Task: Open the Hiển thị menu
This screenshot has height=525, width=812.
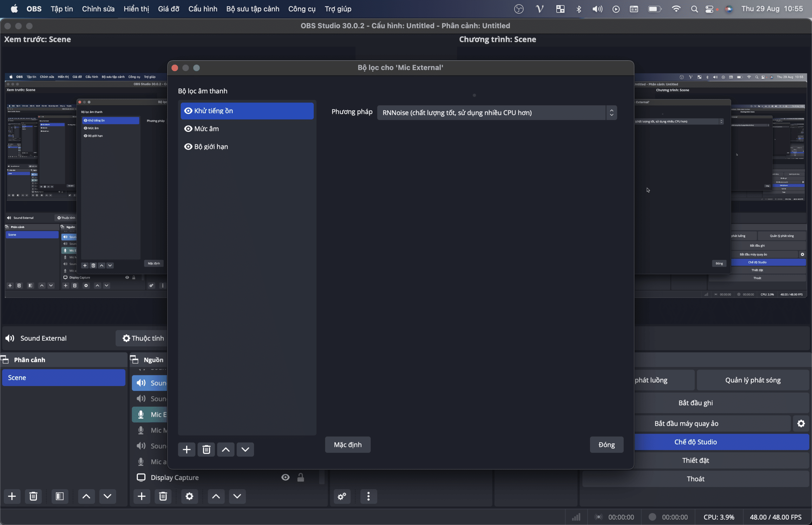Action: point(136,9)
